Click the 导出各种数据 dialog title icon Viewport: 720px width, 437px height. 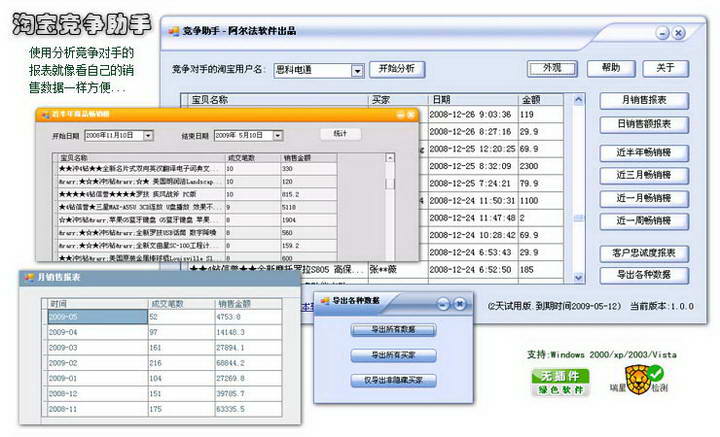324,301
